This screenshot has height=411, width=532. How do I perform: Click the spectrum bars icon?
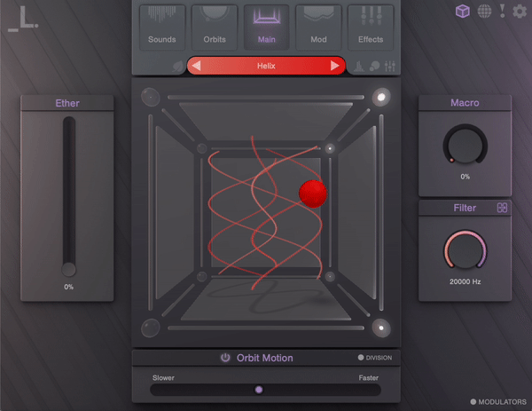point(359,67)
